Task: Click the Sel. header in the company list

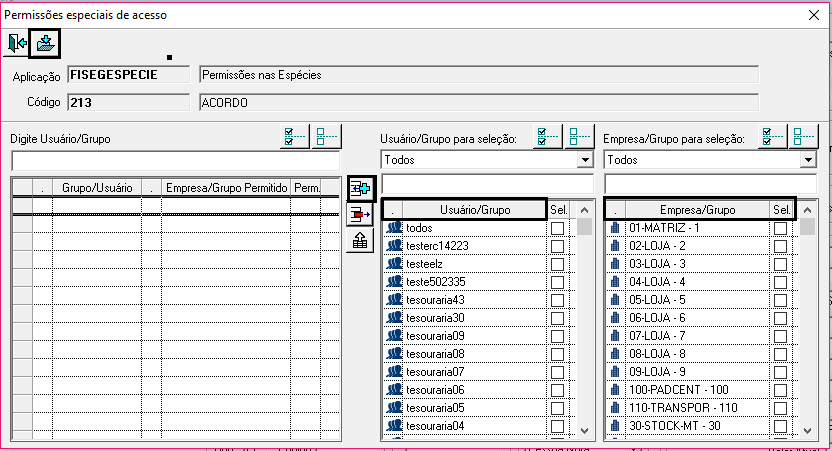Action: [782, 210]
